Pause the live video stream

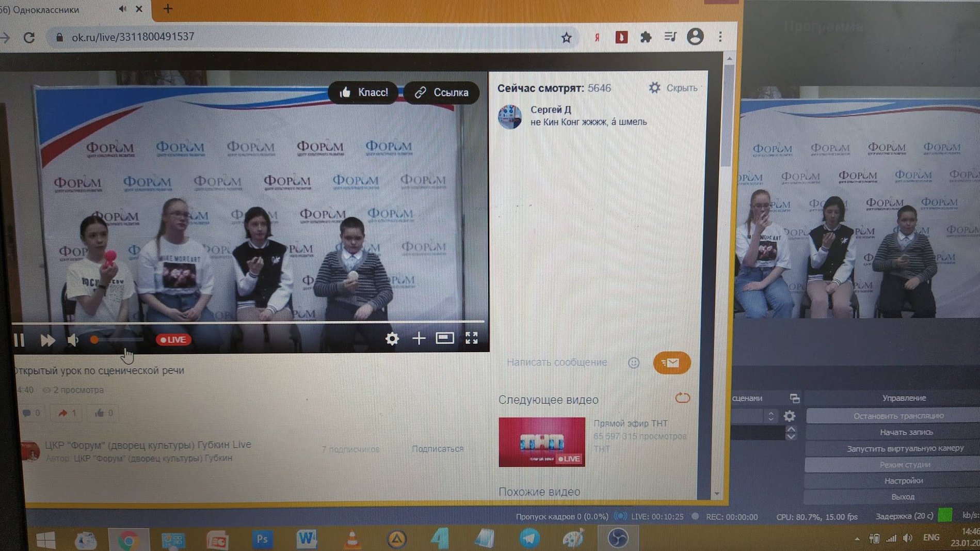click(x=19, y=340)
